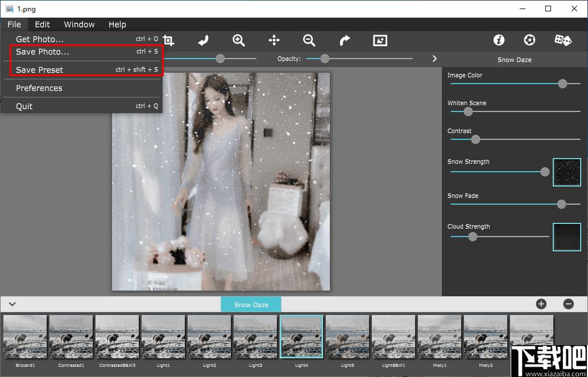Maximize the 1.png window
The width and height of the screenshot is (588, 377).
[x=548, y=9]
